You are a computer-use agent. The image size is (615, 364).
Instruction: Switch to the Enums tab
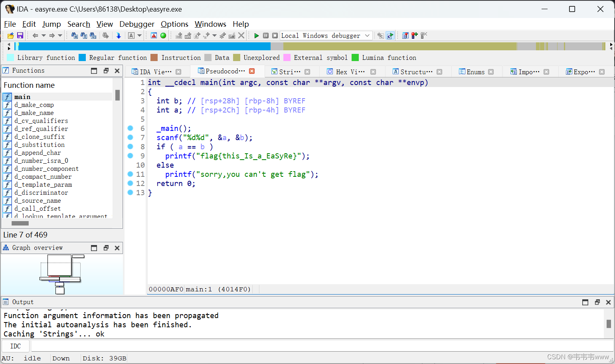[x=476, y=72]
